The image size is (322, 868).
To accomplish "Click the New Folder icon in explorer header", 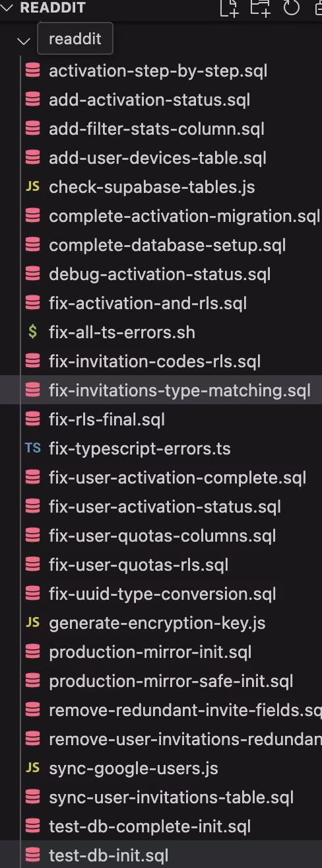I will (x=260, y=8).
